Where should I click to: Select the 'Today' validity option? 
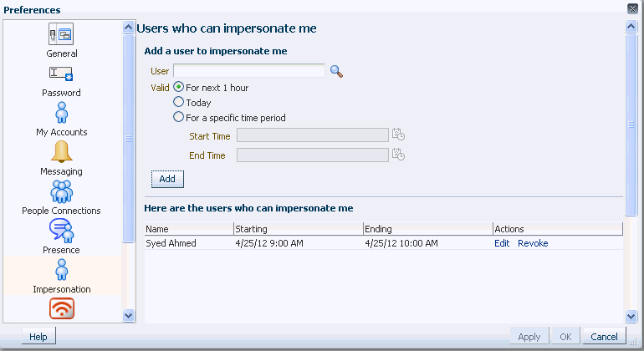[x=178, y=102]
